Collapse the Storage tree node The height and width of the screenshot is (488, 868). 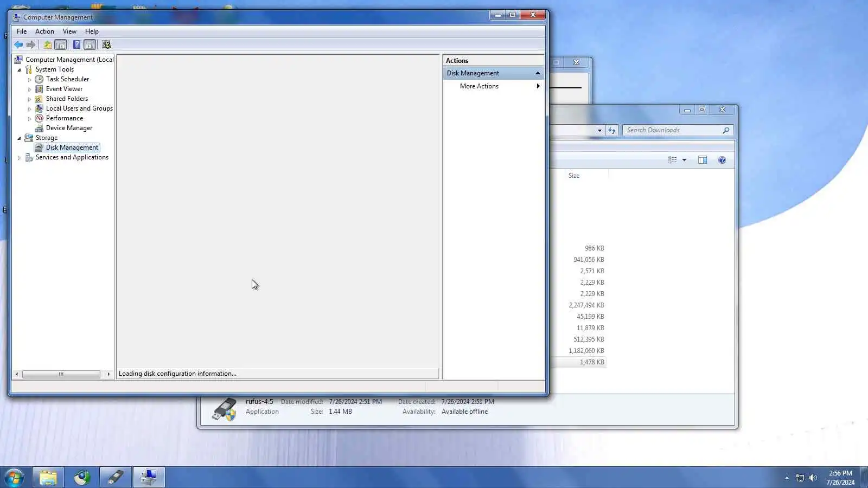20,138
